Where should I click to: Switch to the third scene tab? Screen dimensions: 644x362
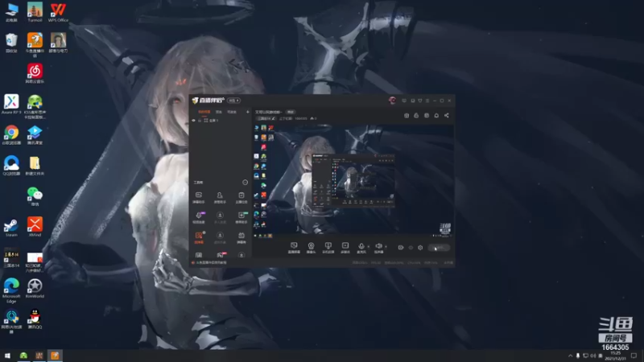click(x=232, y=112)
